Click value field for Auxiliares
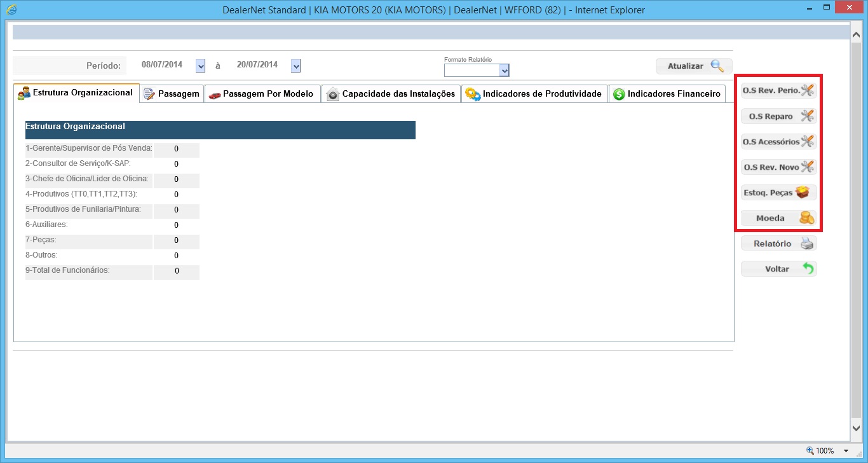868x463 pixels. click(x=177, y=226)
